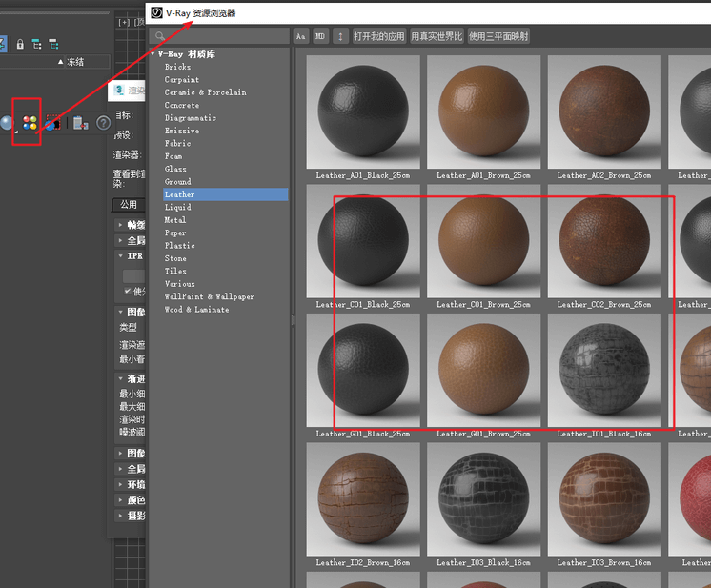Image resolution: width=711 pixels, height=588 pixels.
Task: Select the Concrete category
Action: click(x=182, y=105)
